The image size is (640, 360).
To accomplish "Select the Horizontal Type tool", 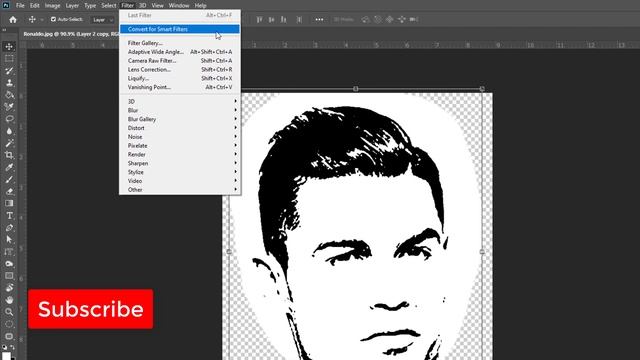I will pyautogui.click(x=9, y=216).
